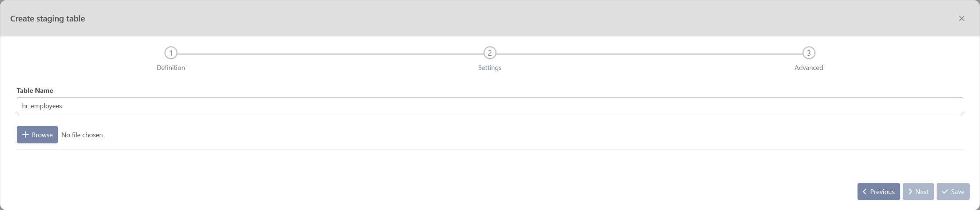This screenshot has width=980, height=210.
Task: Click the Next button label
Action: tap(922, 192)
